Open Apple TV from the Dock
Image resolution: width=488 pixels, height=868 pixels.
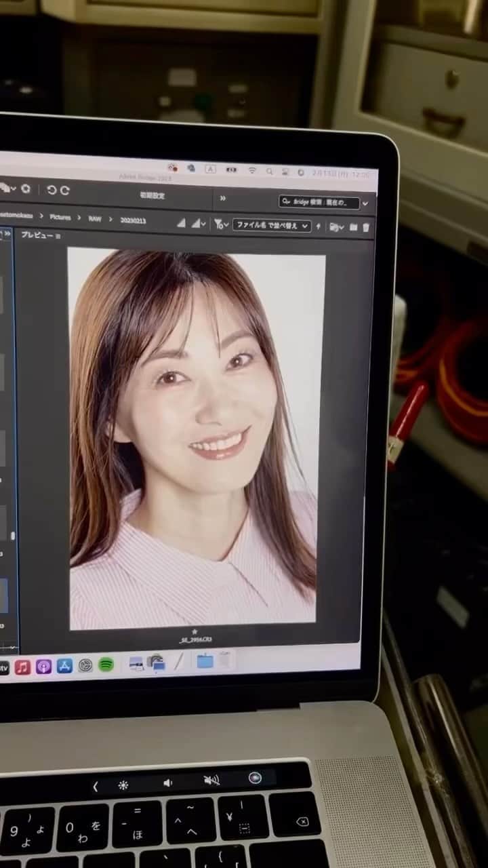[x=4, y=667]
